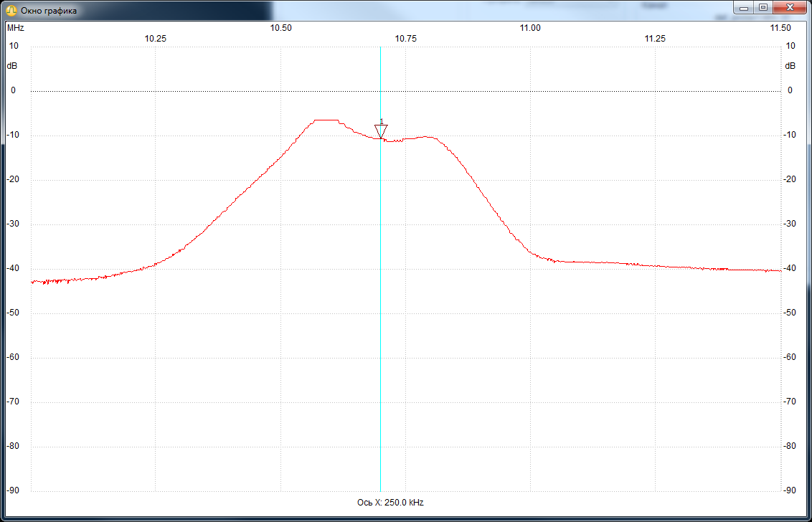Click the 10.50 frequency axis label
Screen dimensions: 812x522
pyautogui.click(x=280, y=28)
